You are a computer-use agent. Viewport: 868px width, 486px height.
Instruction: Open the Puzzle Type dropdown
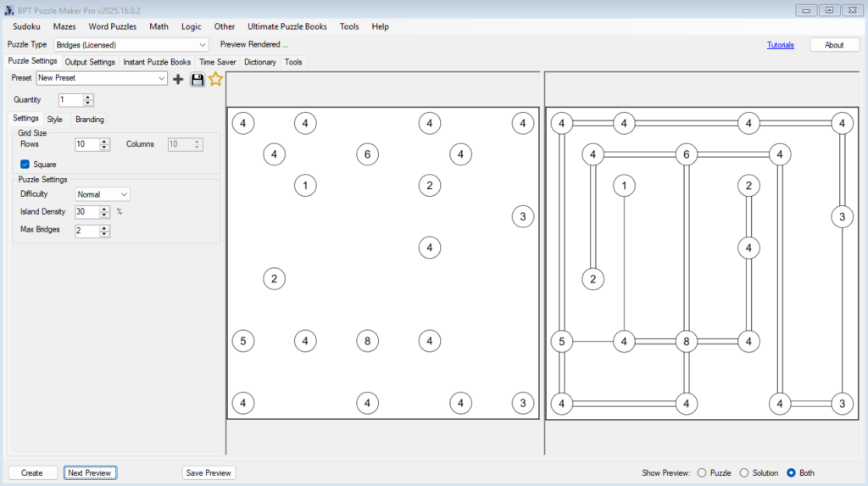pos(202,45)
